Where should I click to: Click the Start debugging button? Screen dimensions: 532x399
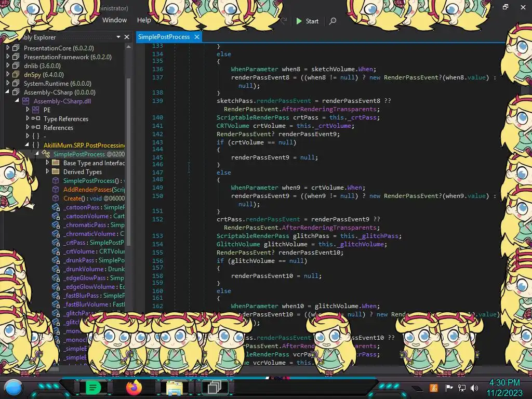308,21
